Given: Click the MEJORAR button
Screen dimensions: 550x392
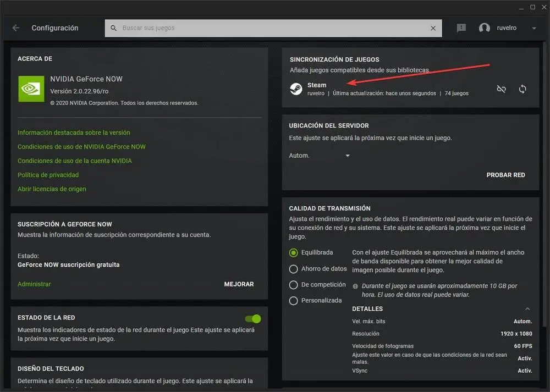Looking at the screenshot, I should click(239, 284).
